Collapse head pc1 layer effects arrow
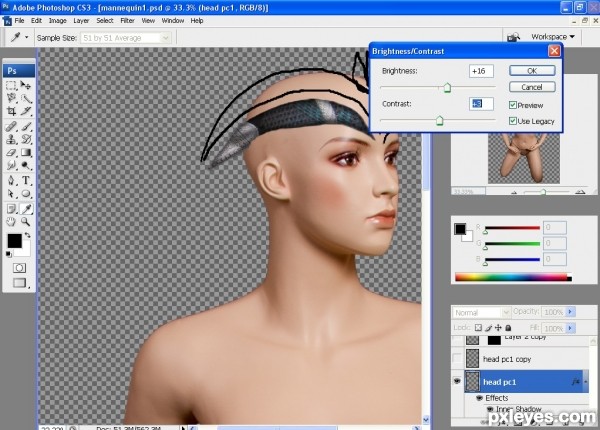This screenshot has height=430, width=600. point(586,381)
